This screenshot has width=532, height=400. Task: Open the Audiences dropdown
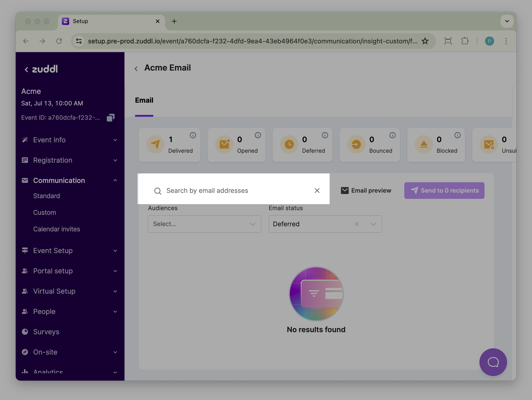pyautogui.click(x=204, y=224)
